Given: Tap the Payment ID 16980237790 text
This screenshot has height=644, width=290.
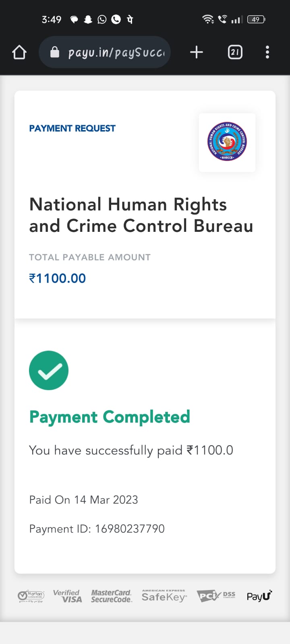Looking at the screenshot, I should click(x=97, y=528).
